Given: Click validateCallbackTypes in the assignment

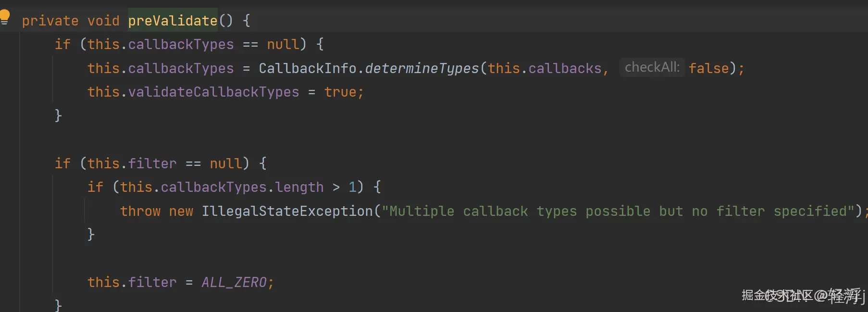Looking at the screenshot, I should coord(213,92).
